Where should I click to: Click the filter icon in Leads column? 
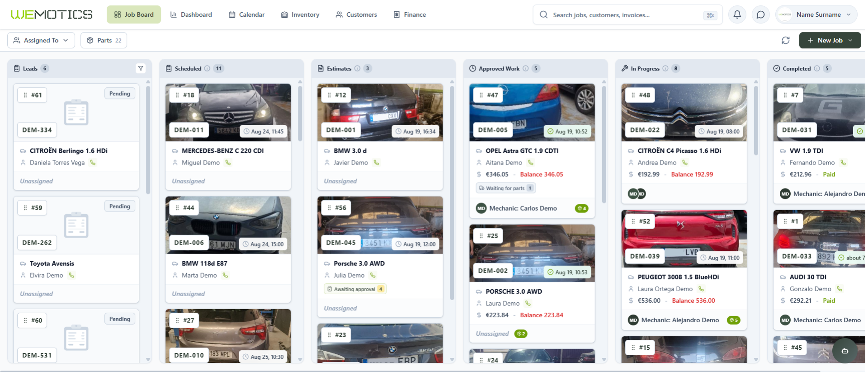click(x=141, y=68)
